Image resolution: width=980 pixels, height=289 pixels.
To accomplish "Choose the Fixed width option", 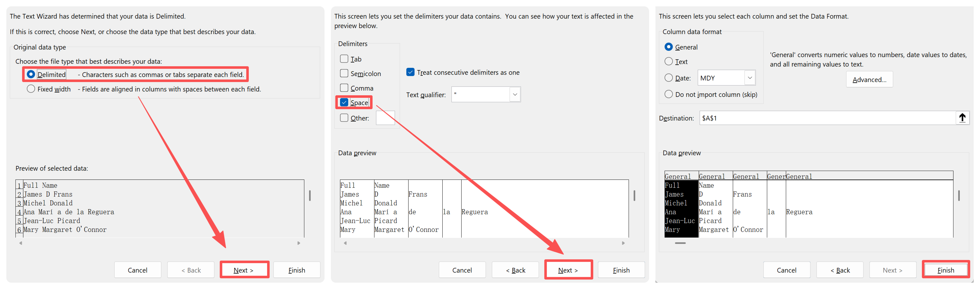I will 31,89.
